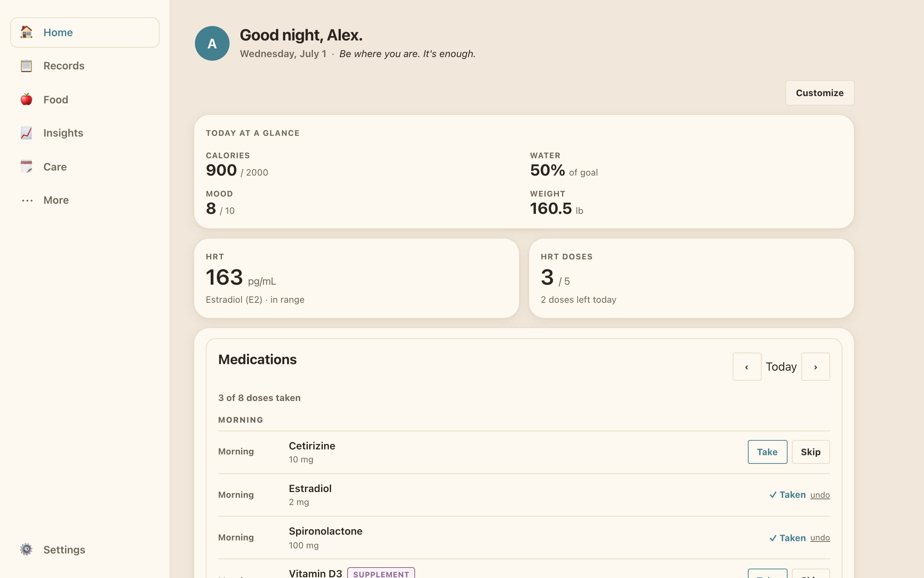This screenshot has width=924, height=578.
Task: Undo the Estradiol taken status
Action: (820, 495)
